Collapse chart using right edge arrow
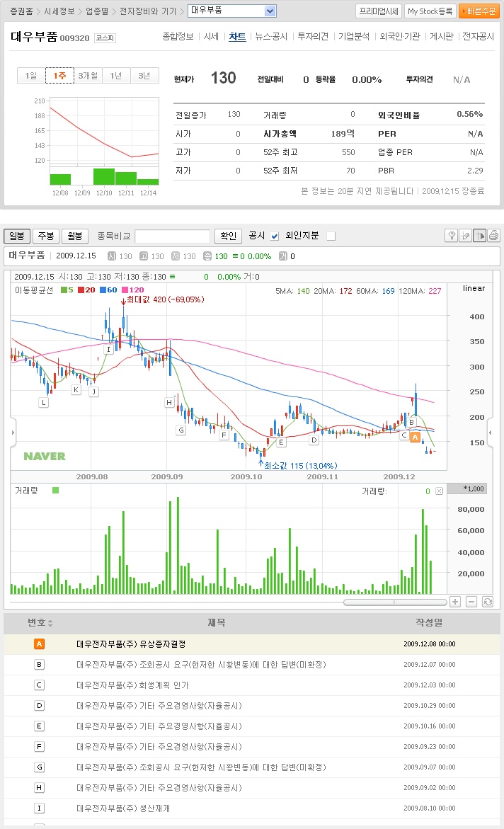The image size is (504, 829). (491, 433)
